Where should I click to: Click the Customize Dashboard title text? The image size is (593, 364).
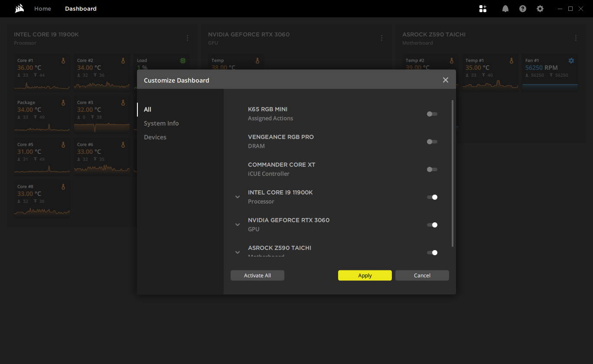176,80
